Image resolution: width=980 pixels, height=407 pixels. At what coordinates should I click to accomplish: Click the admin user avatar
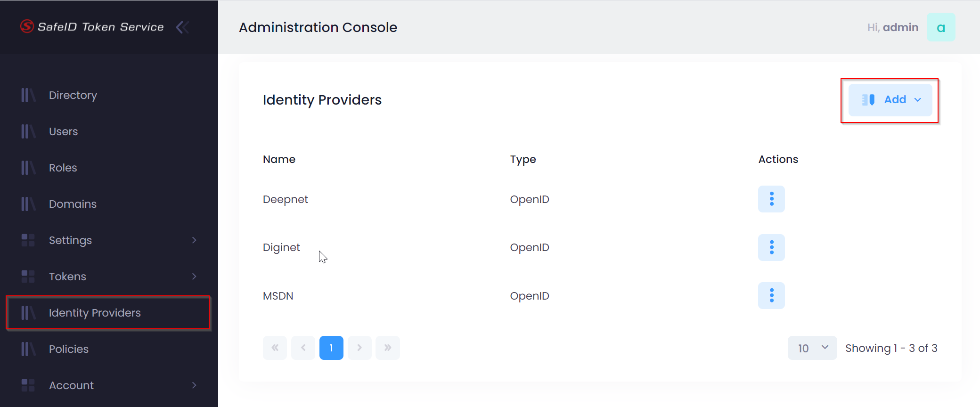coord(940,27)
